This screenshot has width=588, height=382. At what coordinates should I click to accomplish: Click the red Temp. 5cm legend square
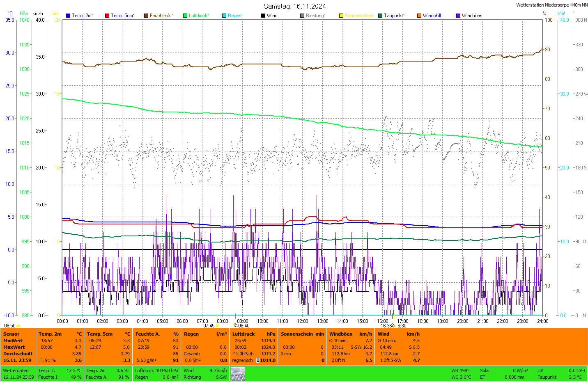click(x=107, y=16)
